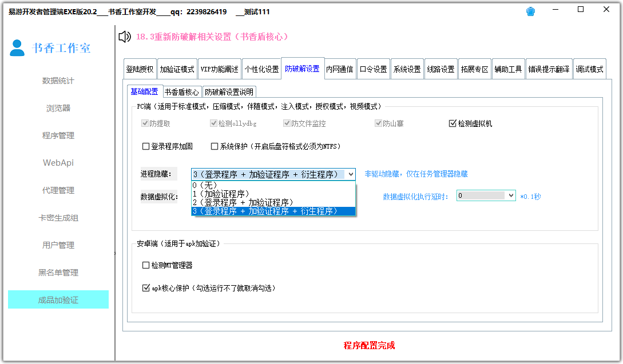
Task: Disable the 检测虚拟机 checkbox
Action: click(x=451, y=123)
